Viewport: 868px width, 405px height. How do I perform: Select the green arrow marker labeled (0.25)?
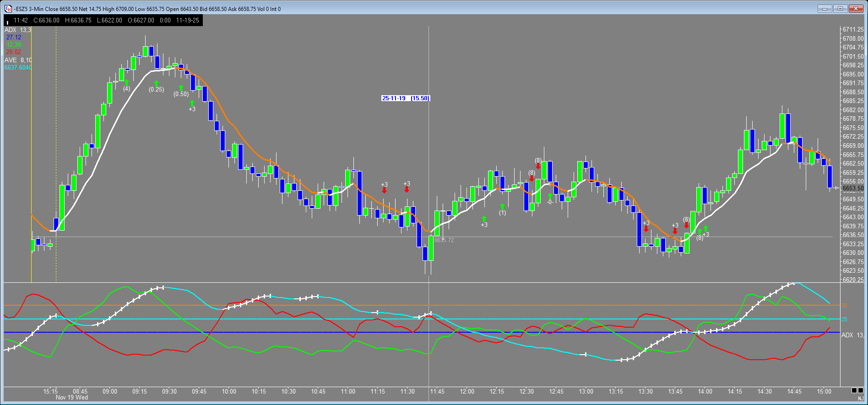coord(156,83)
